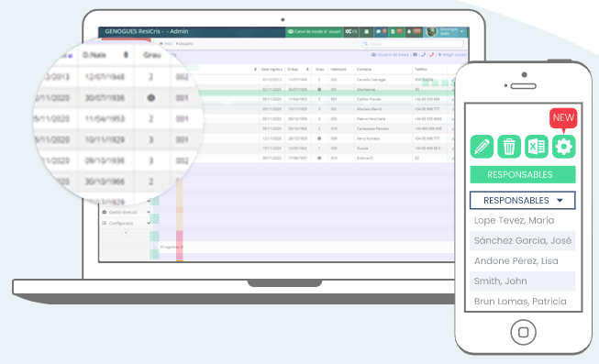Click ingress date 12/11/2020 cell
Screen dimensions: 599x364
coord(272,138)
